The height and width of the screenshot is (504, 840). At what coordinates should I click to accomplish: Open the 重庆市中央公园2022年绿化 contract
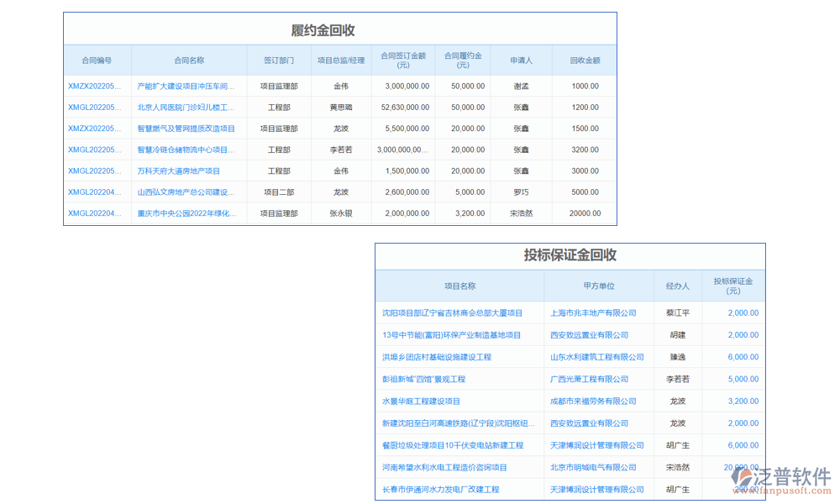pos(184,213)
